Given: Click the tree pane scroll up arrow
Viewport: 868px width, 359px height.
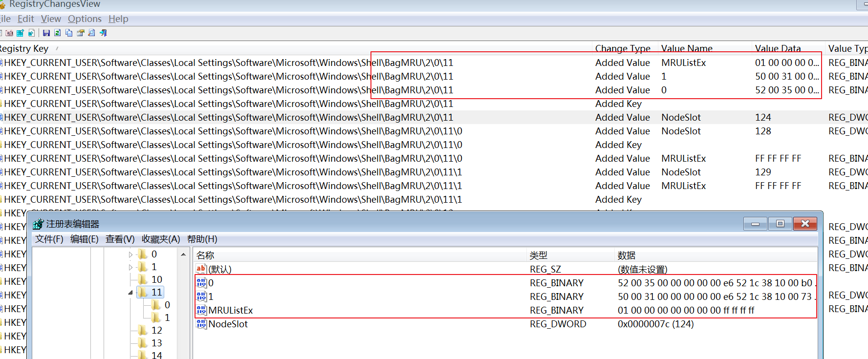Looking at the screenshot, I should tap(183, 254).
